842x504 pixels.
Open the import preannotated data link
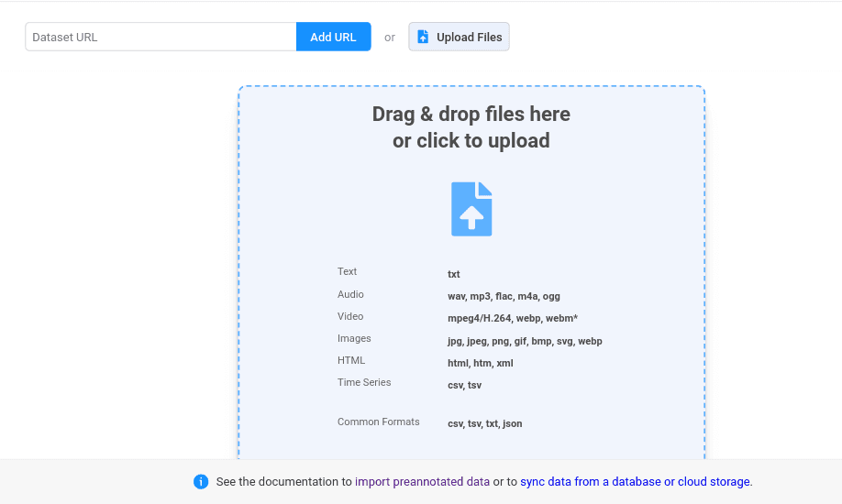pyautogui.click(x=422, y=482)
